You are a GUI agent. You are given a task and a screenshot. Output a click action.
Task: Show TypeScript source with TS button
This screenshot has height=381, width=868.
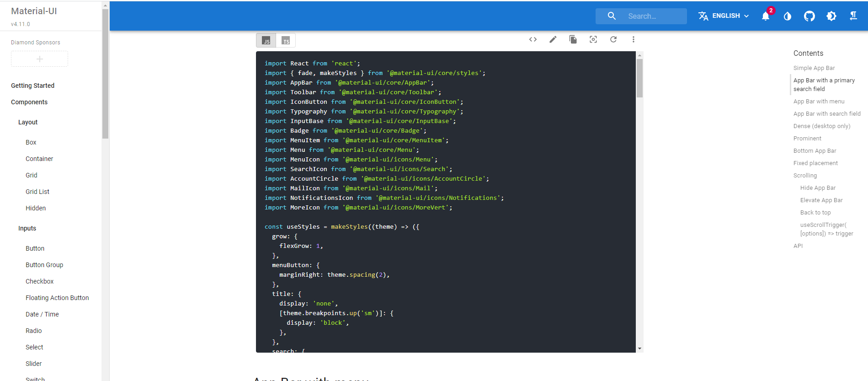click(286, 40)
